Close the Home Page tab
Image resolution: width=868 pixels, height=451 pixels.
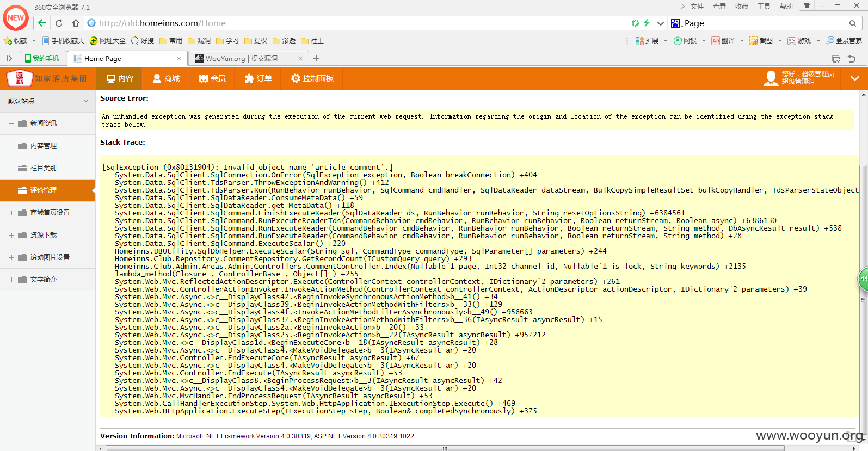pos(179,58)
